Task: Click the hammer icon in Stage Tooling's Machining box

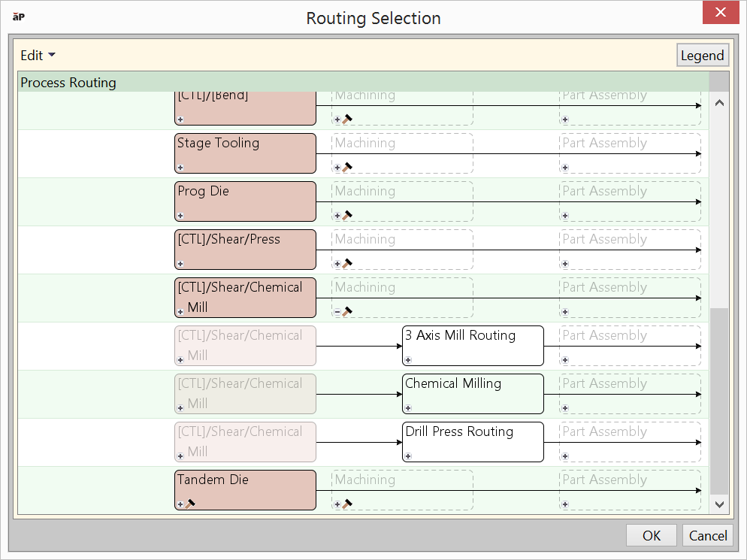Action: click(347, 168)
